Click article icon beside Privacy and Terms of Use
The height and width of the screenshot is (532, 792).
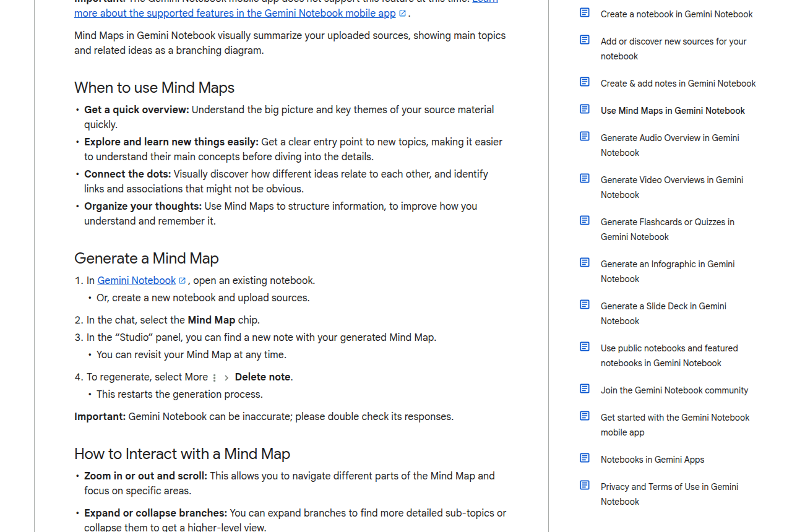tap(585, 485)
